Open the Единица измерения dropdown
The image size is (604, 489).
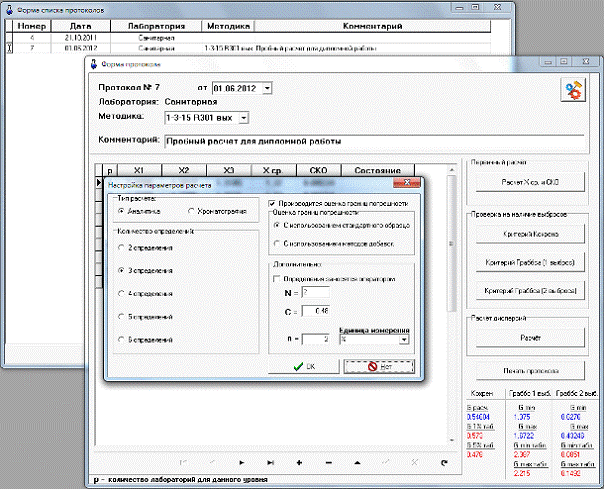[404, 339]
